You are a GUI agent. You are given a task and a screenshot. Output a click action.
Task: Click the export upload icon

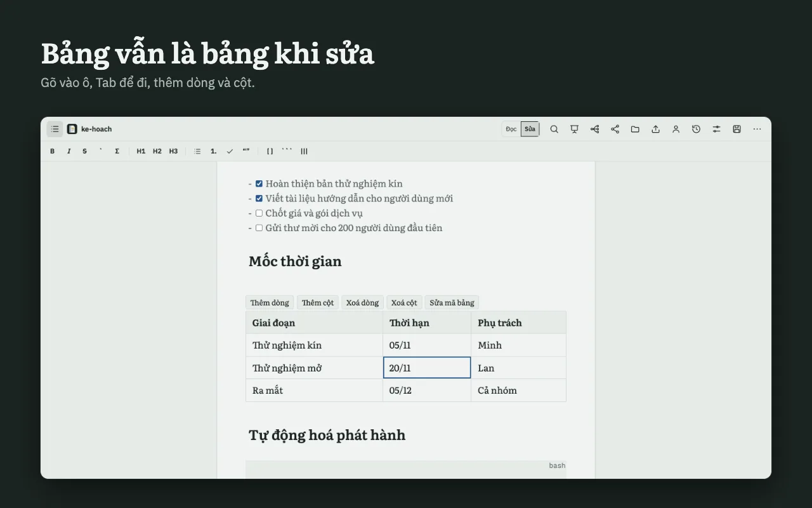[x=655, y=129]
